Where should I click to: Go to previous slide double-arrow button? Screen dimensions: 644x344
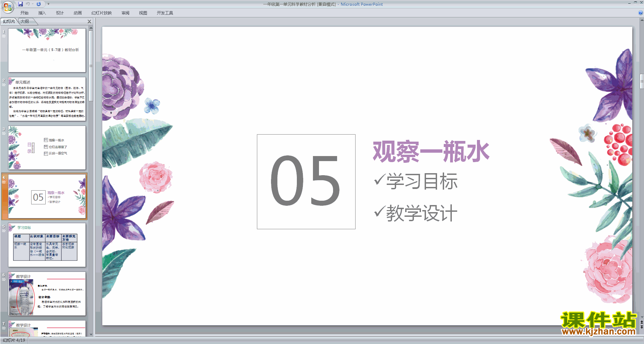[x=642, y=322]
